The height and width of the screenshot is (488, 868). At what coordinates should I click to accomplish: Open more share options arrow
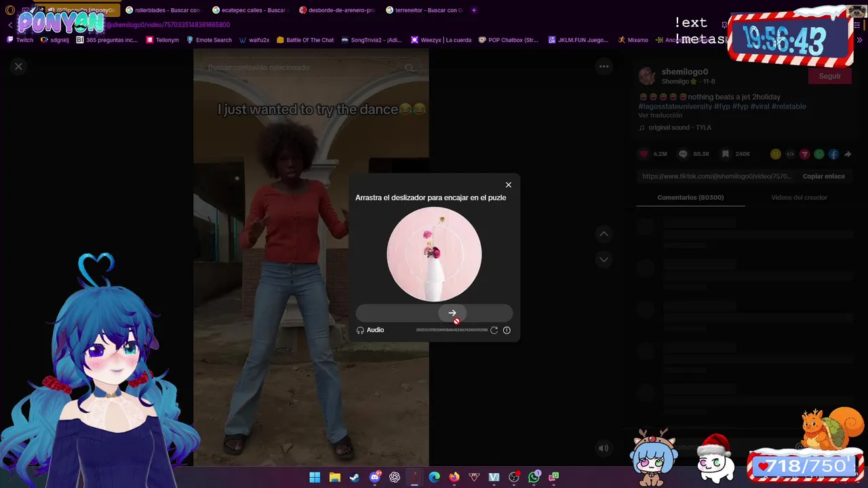(848, 154)
